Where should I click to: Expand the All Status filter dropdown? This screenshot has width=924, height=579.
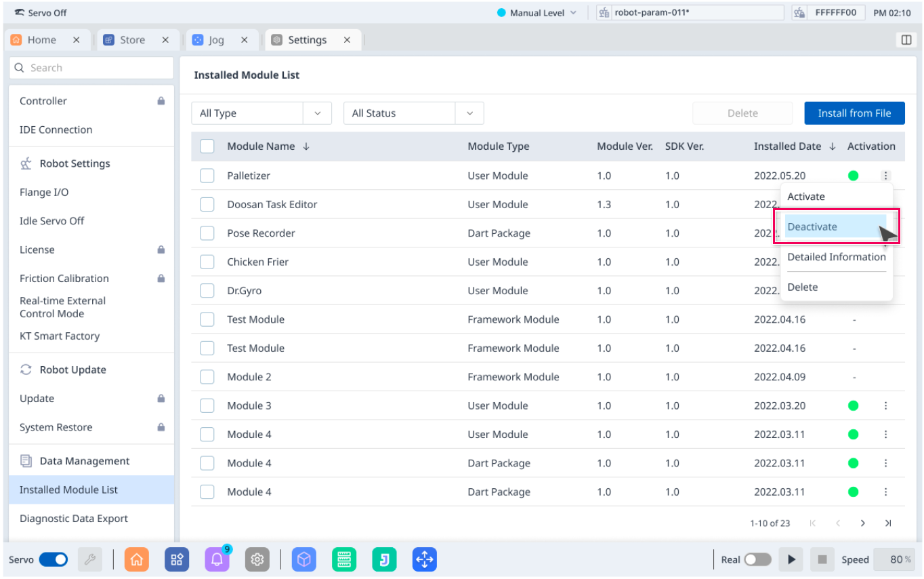[x=413, y=113]
